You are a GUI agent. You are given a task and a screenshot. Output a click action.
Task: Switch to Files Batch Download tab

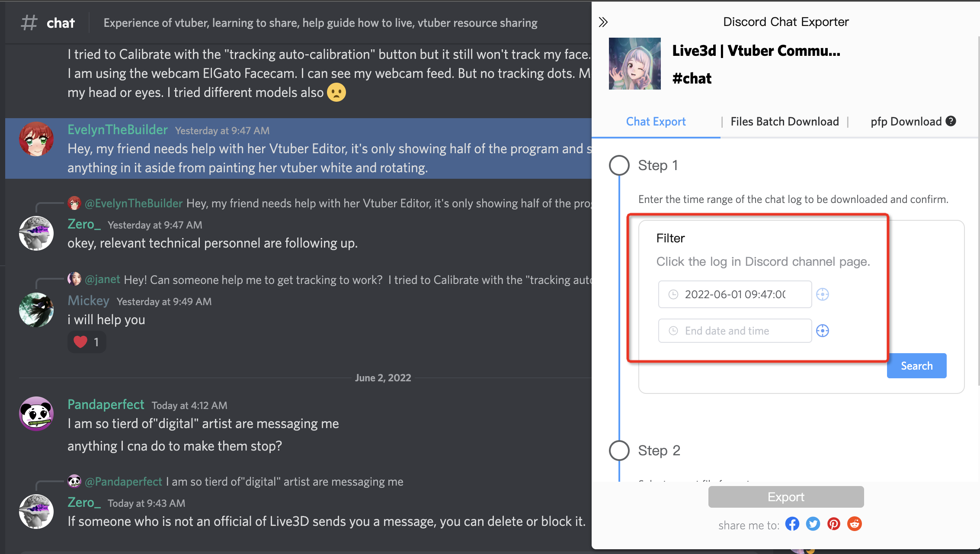785,121
